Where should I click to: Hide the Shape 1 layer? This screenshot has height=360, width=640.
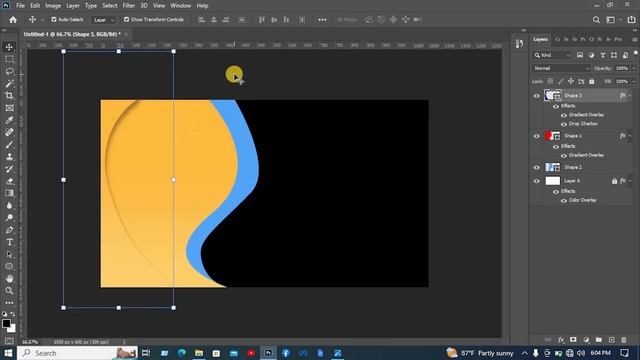pyautogui.click(x=537, y=136)
